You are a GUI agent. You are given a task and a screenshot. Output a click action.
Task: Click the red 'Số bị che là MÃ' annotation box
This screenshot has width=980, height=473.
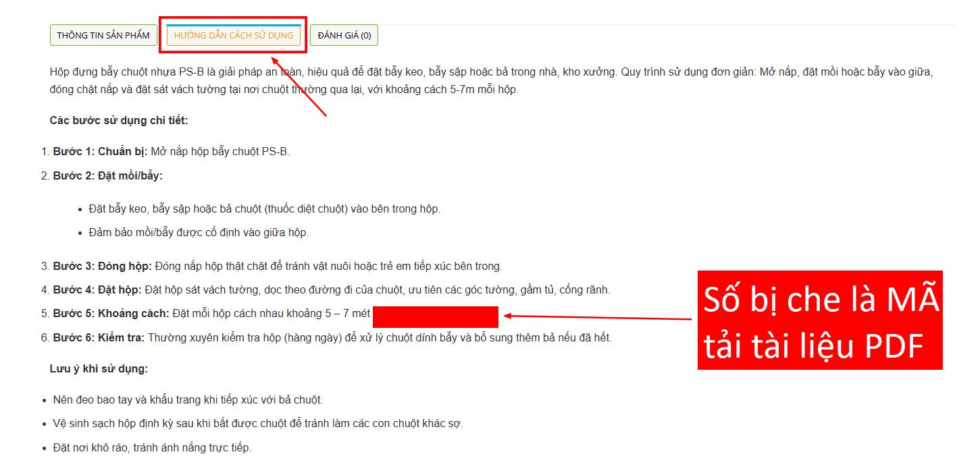tap(820, 321)
